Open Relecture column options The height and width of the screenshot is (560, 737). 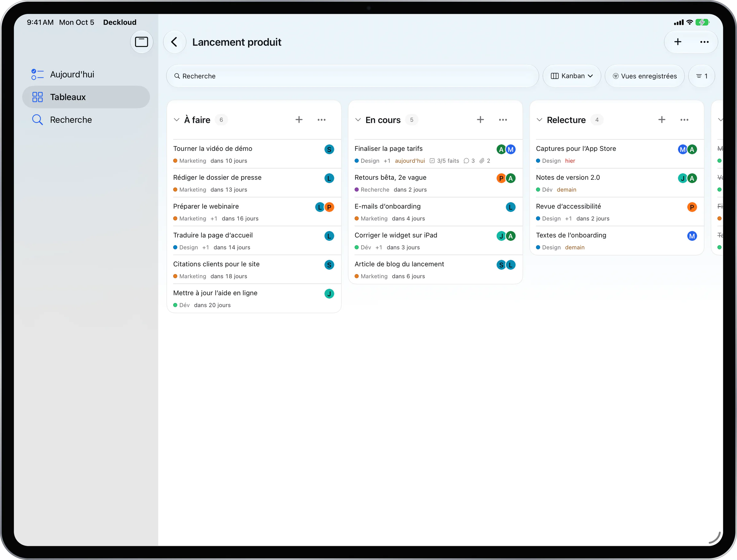[x=684, y=120]
